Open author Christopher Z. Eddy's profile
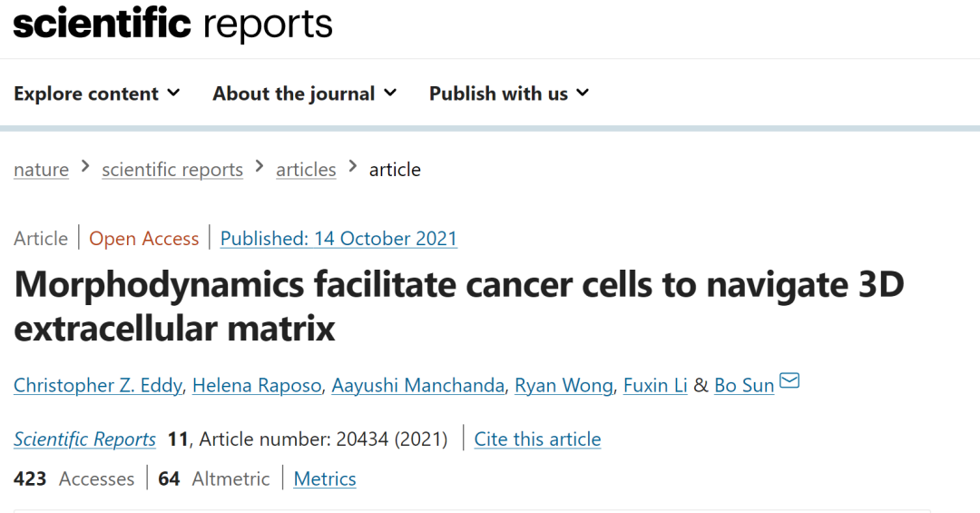The height and width of the screenshot is (513, 980). [98, 385]
